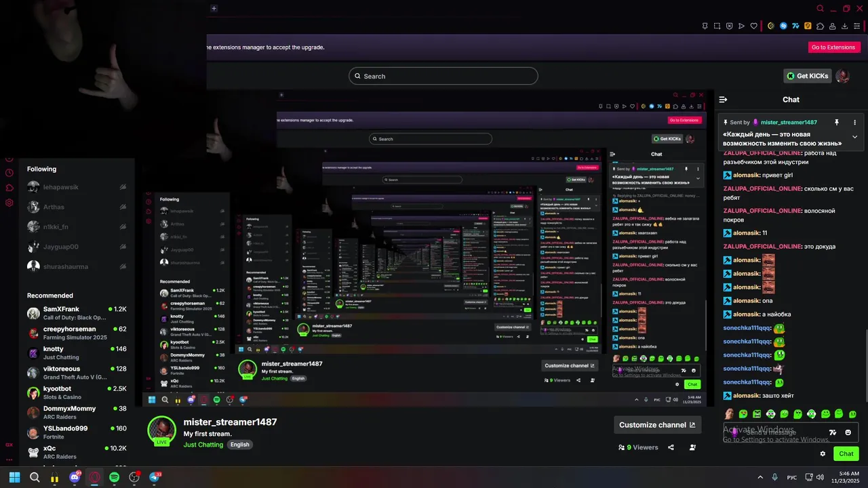Collapse chat with the arrow-lines icon

pyautogui.click(x=723, y=99)
